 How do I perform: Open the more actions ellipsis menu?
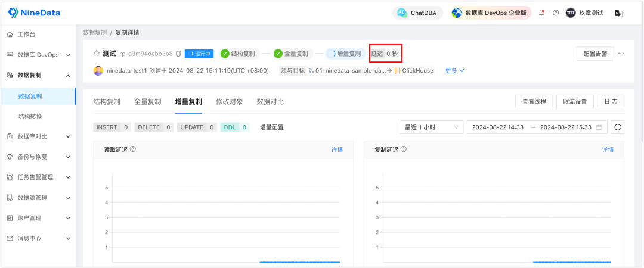(x=621, y=54)
